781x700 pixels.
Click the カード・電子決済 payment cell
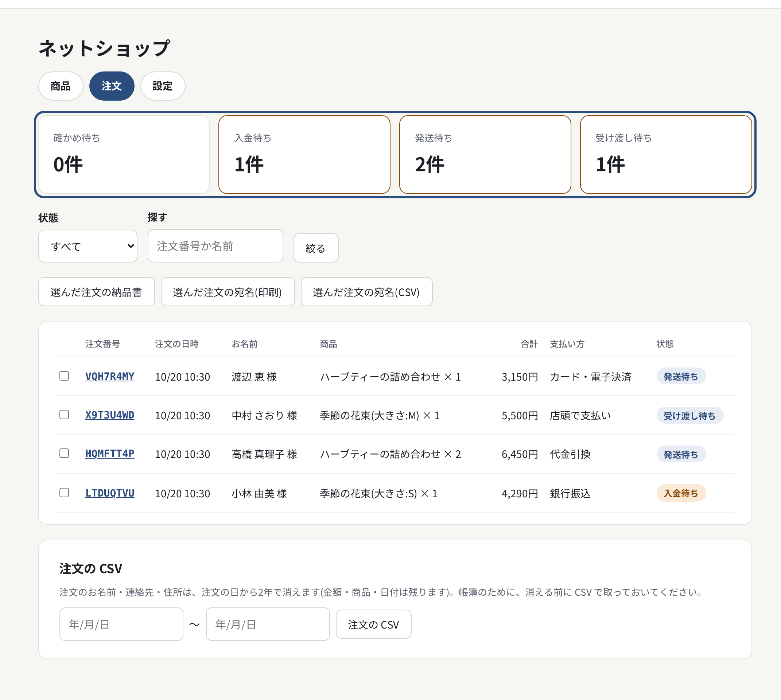tap(591, 377)
